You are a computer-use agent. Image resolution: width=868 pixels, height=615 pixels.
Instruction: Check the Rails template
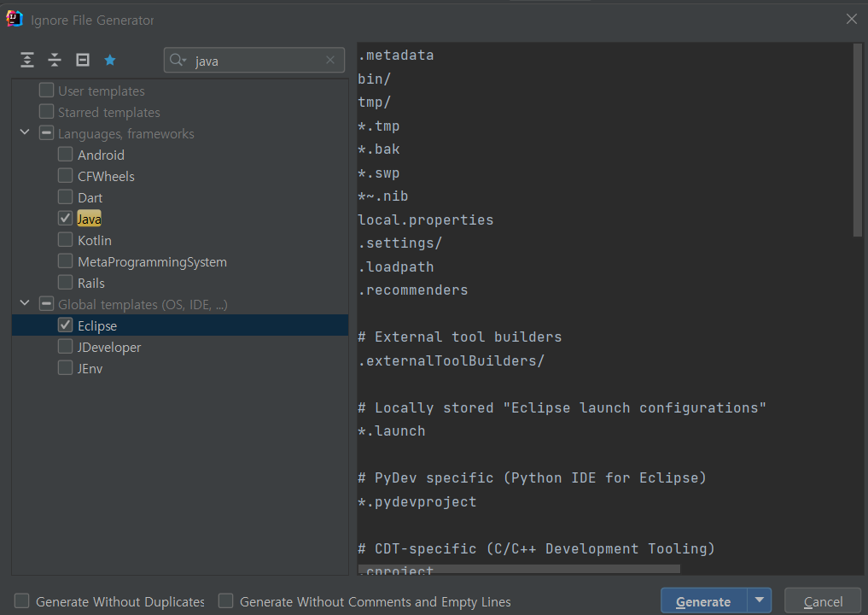click(x=66, y=283)
